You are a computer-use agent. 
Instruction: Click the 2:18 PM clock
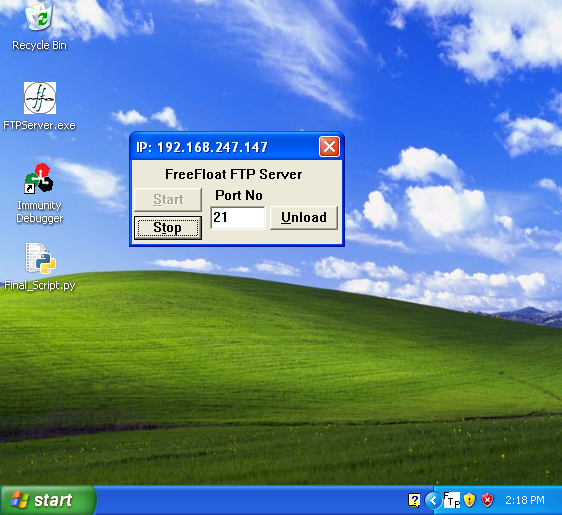pos(525,500)
